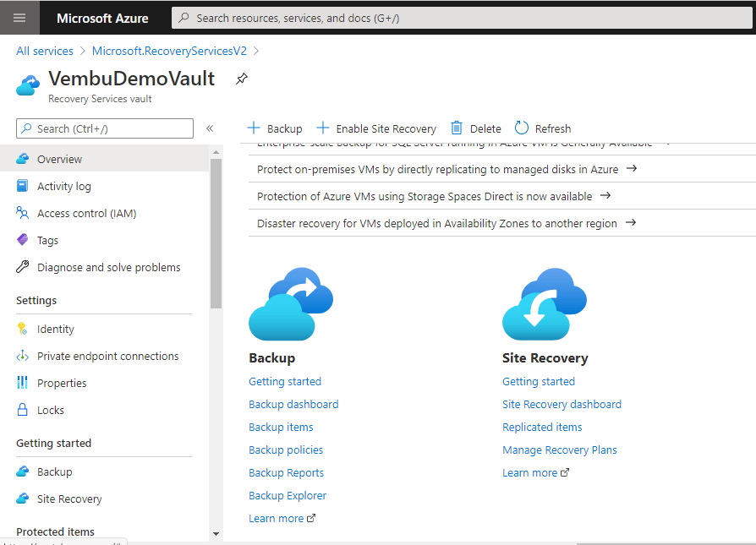The image size is (756, 545).
Task: Click the Overview cloud icon in sidebar
Action: click(x=22, y=159)
